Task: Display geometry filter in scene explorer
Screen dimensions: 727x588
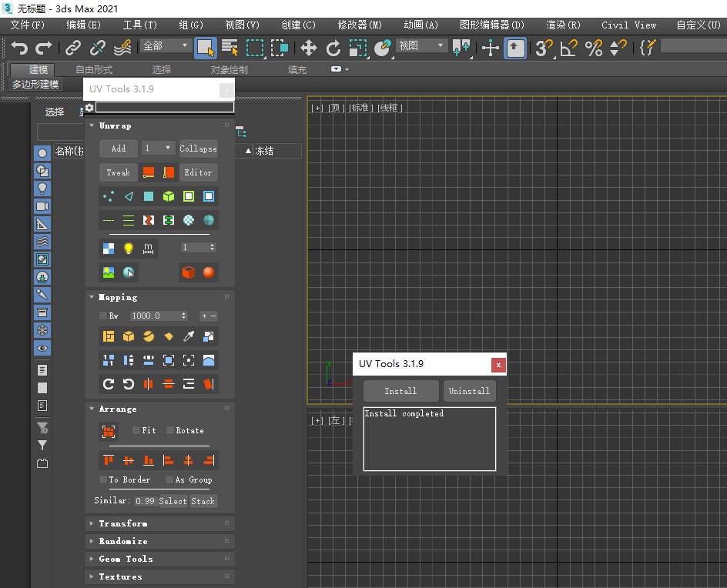Action: click(x=42, y=153)
